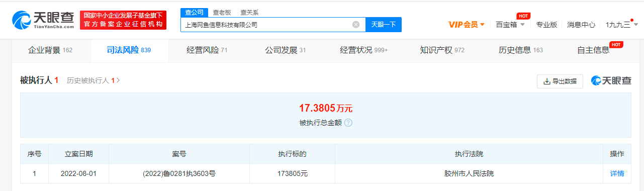Image resolution: width=644 pixels, height=191 pixels.
Task: Focus the company name search field
Action: coord(266,24)
